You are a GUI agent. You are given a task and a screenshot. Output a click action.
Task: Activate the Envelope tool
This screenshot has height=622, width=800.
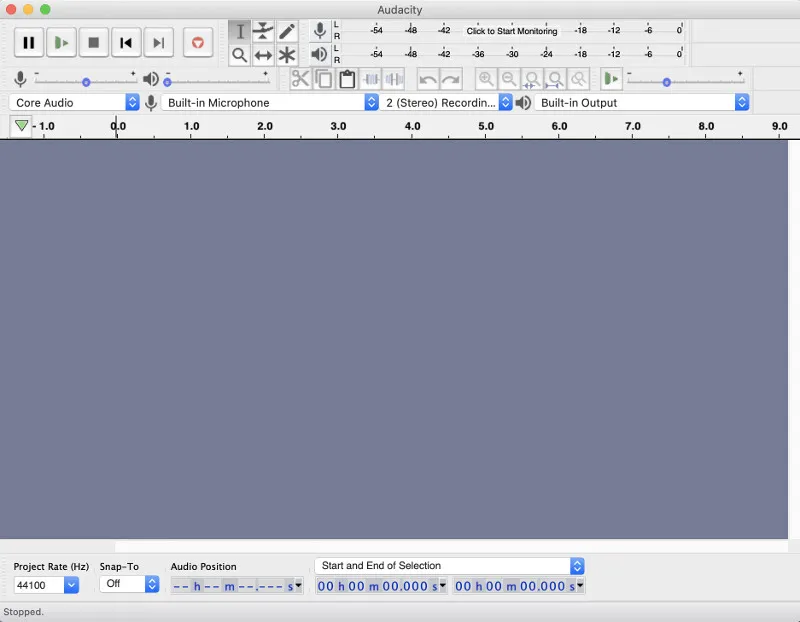[263, 31]
